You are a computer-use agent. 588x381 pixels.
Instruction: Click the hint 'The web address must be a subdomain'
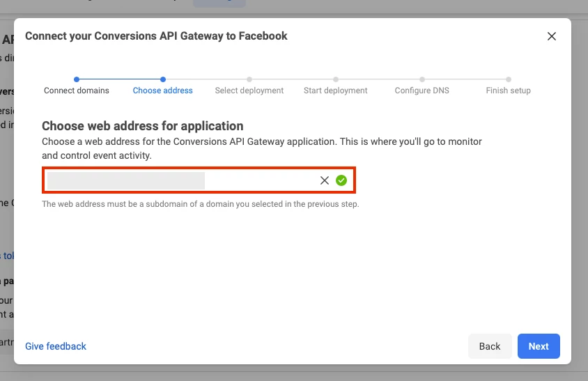(x=200, y=204)
